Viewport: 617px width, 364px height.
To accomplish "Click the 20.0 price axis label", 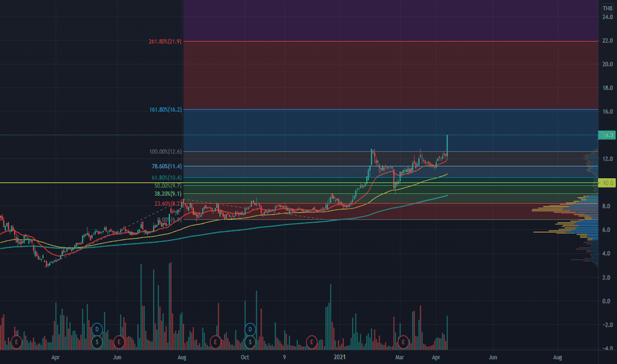I will (x=607, y=64).
